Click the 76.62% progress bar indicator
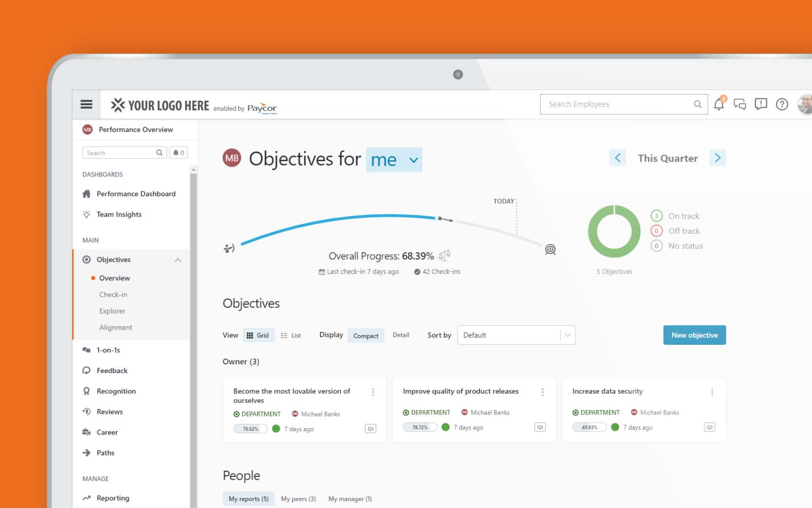Screen dimensions: 812x508 pyautogui.click(x=251, y=429)
